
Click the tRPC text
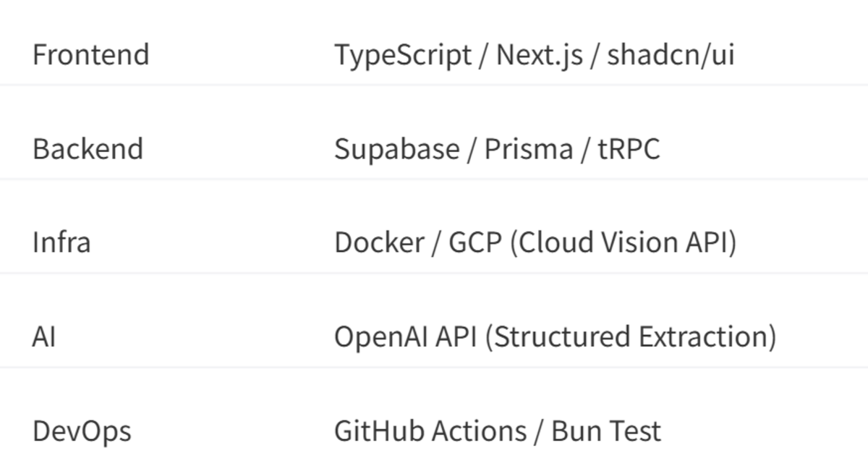point(629,149)
